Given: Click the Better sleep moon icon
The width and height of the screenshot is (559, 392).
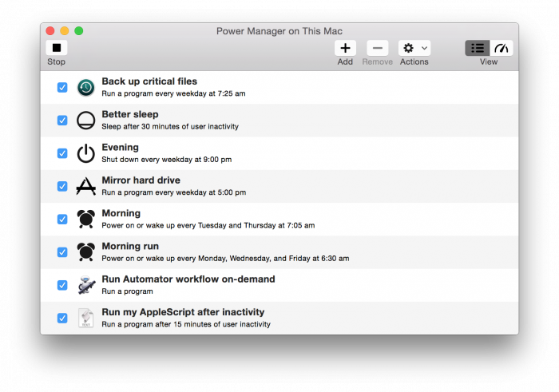Looking at the screenshot, I should (x=85, y=121).
